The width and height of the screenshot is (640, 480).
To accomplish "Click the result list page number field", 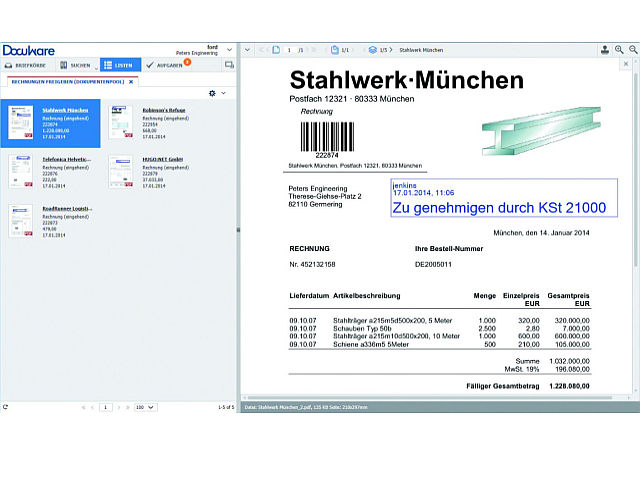I will coord(106,407).
